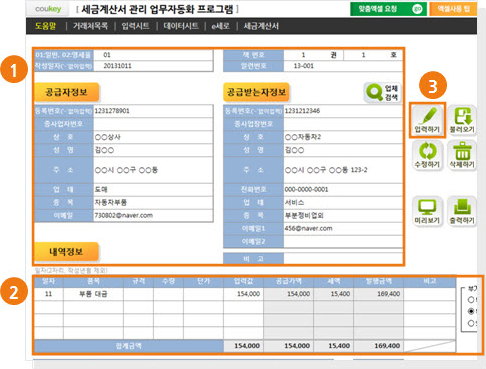The width and height of the screenshot is (486, 369).
Task: Click the empty 비고 field under recipient
Action: coord(343,258)
